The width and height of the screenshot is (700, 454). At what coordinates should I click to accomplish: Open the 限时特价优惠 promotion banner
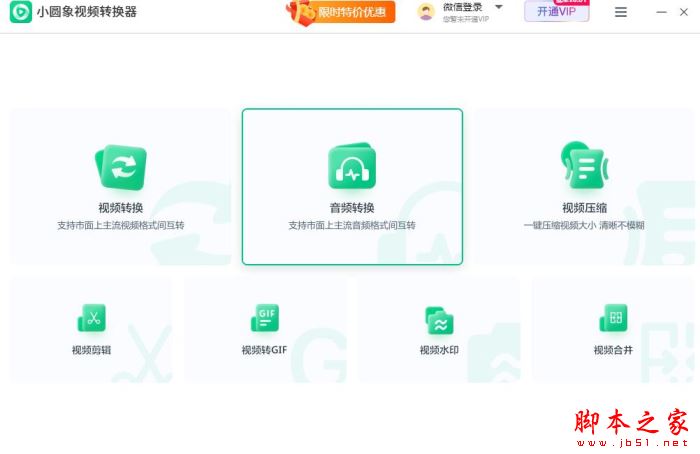[342, 12]
